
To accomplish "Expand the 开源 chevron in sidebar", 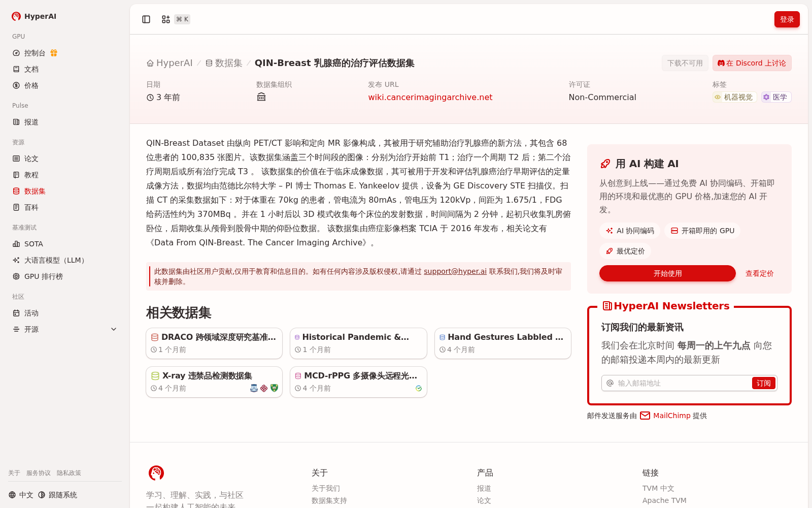I will [x=114, y=329].
